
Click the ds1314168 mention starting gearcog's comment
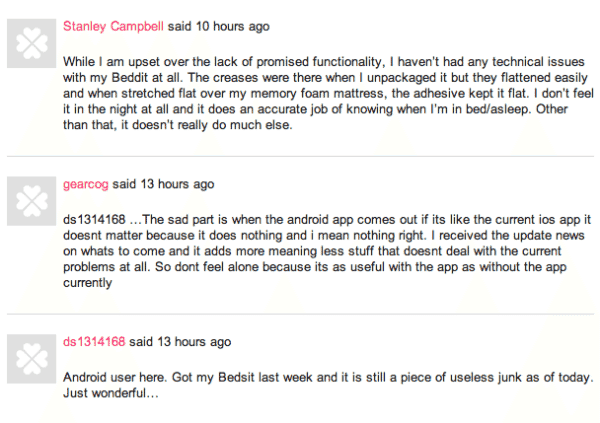(94, 219)
